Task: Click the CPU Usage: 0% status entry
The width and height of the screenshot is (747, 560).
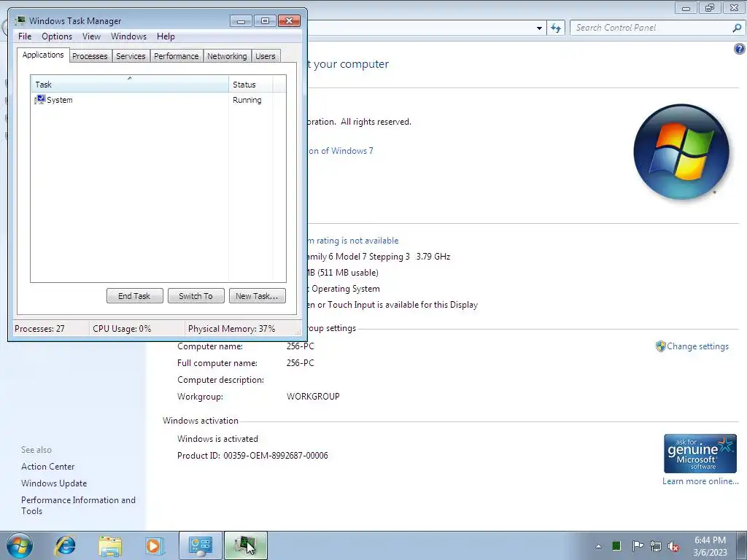Action: click(122, 329)
